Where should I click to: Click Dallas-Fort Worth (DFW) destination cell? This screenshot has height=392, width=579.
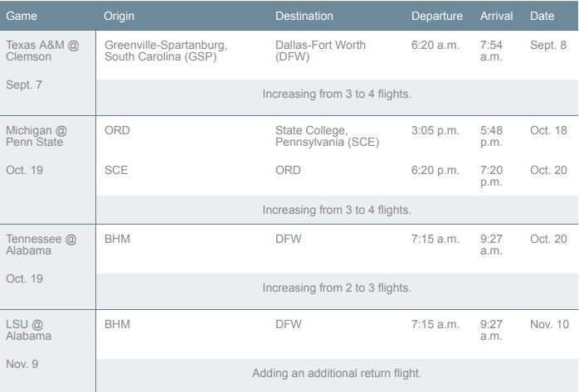[320, 51]
